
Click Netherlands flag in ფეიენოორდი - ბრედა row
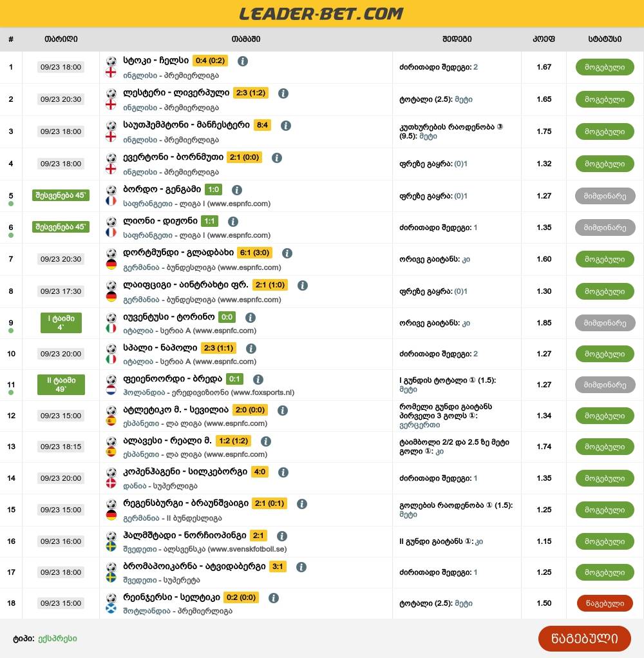[111, 391]
